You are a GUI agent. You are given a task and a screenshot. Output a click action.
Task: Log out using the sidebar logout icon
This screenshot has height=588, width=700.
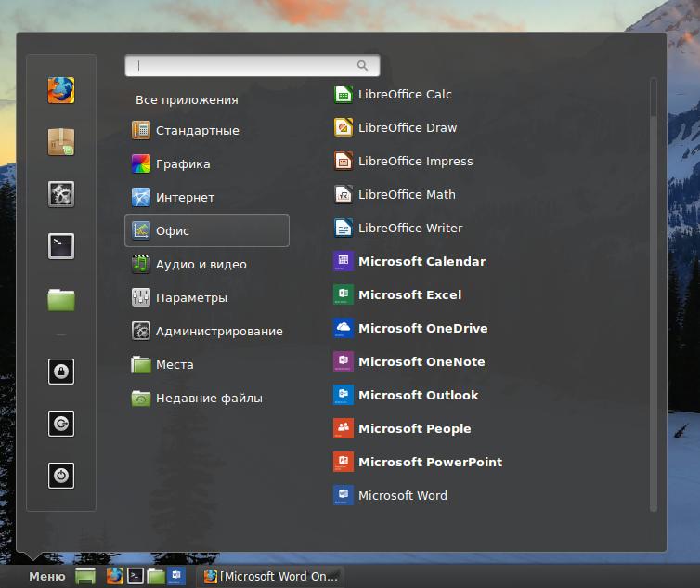click(61, 424)
